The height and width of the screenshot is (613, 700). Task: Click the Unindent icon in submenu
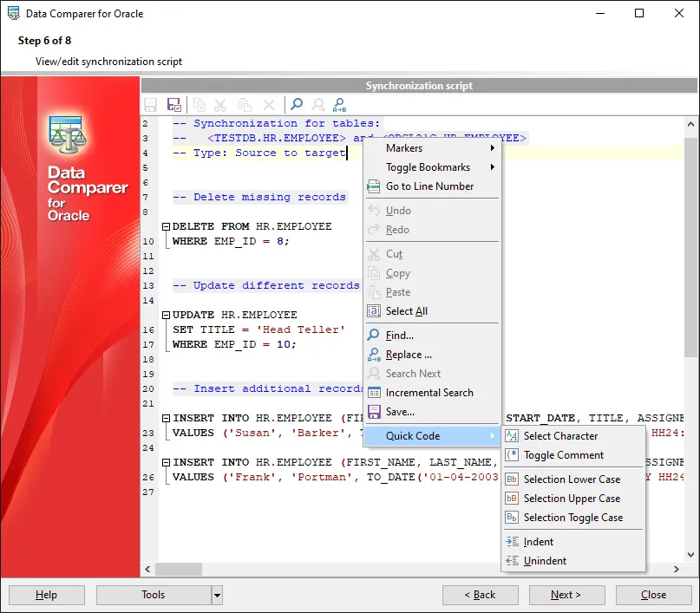512,561
